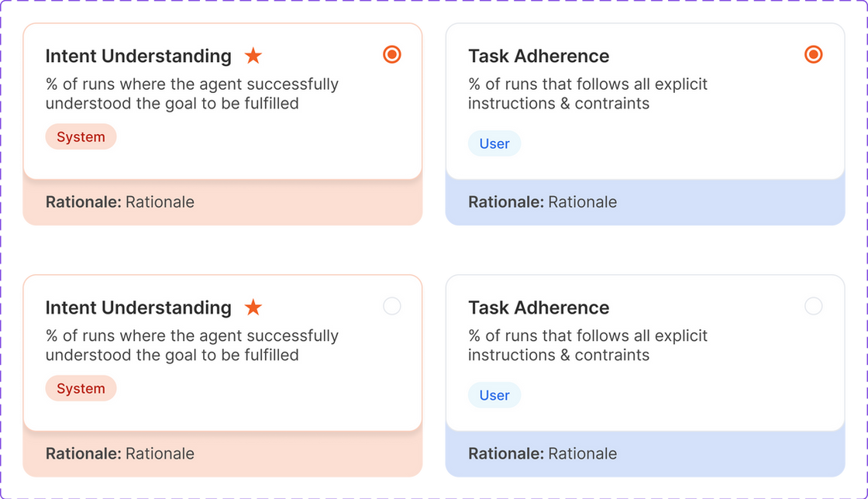868x499 pixels.
Task: Click the Intent Understanding title on the selected card
Action: tap(138, 56)
